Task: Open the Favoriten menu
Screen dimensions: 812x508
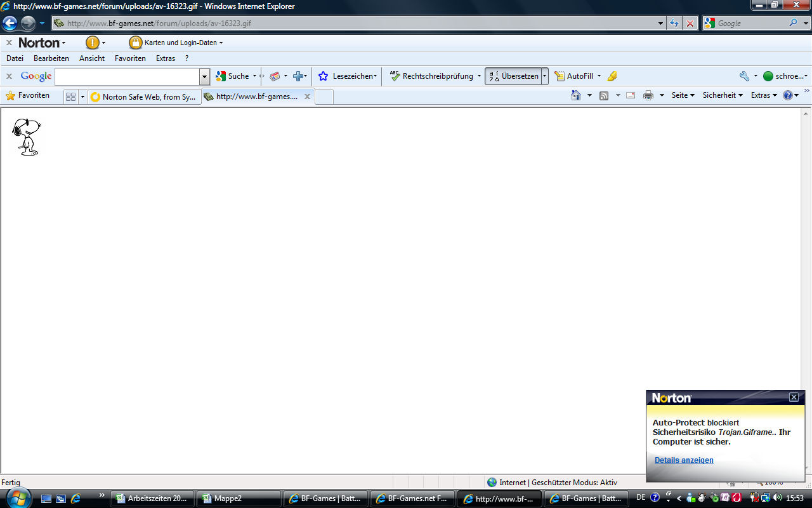Action: (130, 58)
